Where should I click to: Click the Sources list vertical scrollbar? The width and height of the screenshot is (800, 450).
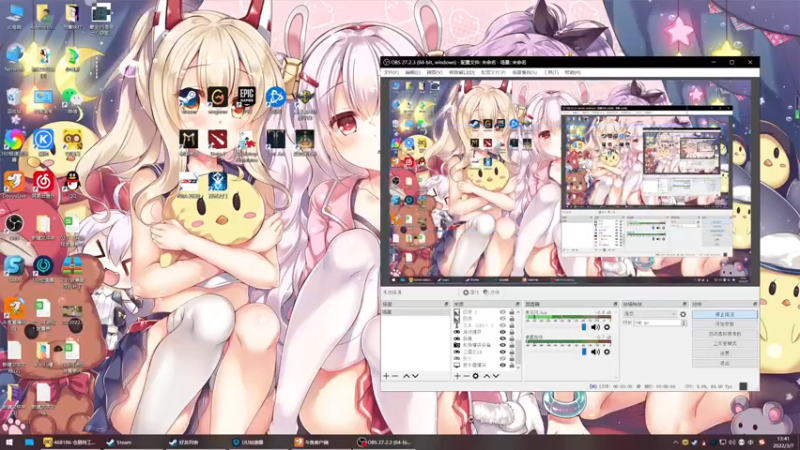518,351
